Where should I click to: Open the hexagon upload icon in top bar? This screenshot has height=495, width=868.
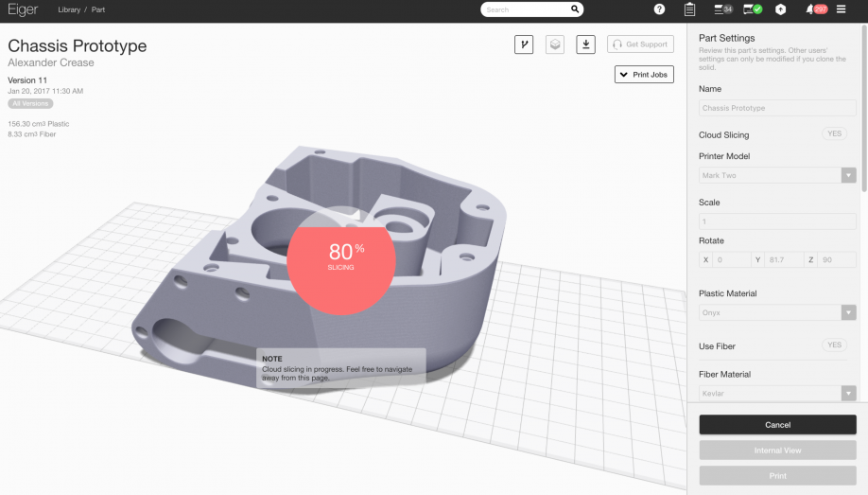[x=780, y=9]
